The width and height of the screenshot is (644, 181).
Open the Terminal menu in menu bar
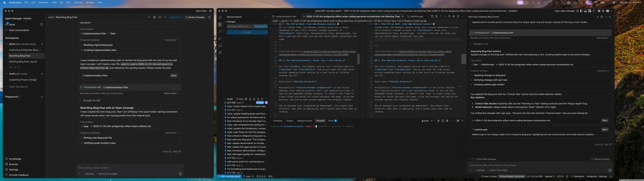pyautogui.click(x=78, y=2)
